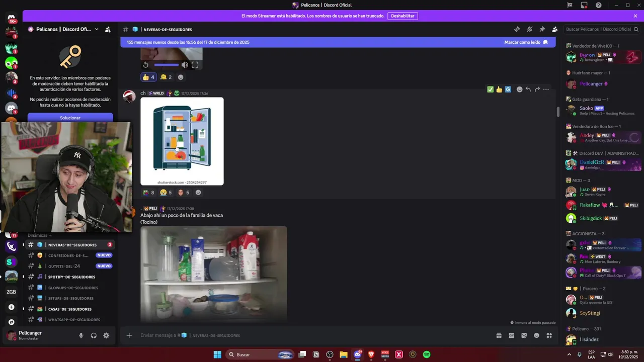The height and width of the screenshot is (362, 644).
Task: Open more options for ch's message
Action: 546,89
